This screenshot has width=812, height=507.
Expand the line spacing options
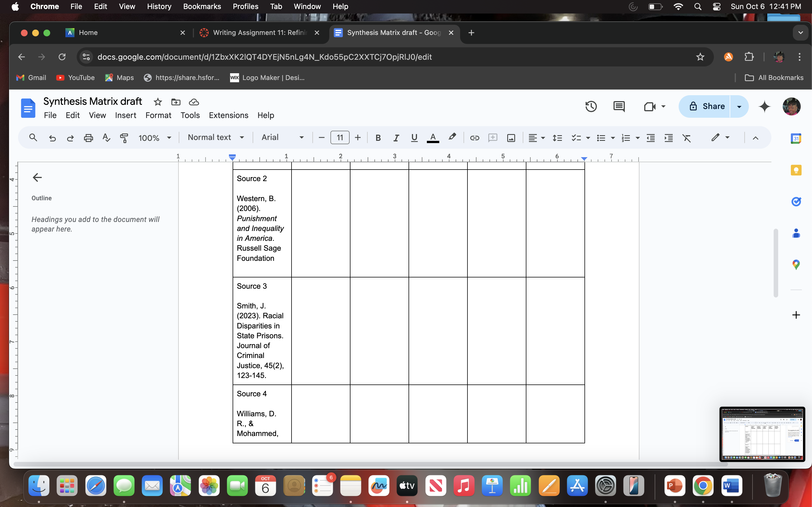557,137
